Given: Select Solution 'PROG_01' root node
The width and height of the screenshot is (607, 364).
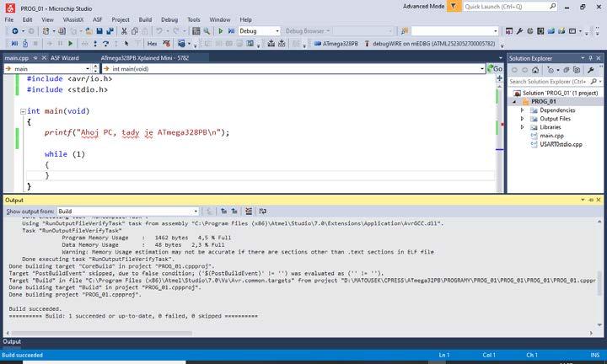Looking at the screenshot, I should point(560,94).
